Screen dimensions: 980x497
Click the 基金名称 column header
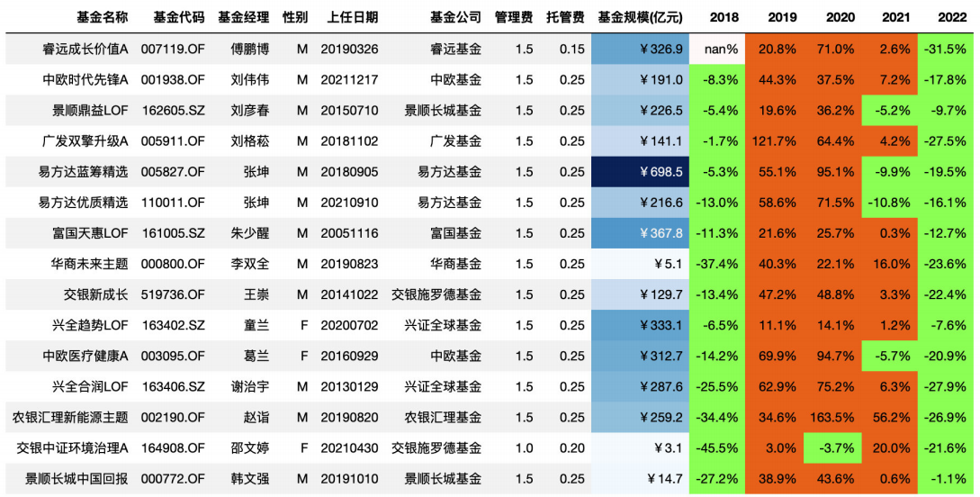[x=103, y=17]
